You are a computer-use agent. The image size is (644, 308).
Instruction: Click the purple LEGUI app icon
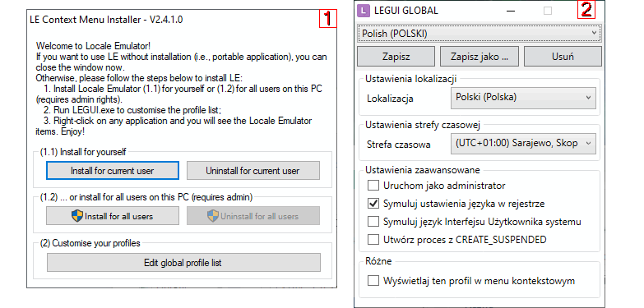(364, 10)
